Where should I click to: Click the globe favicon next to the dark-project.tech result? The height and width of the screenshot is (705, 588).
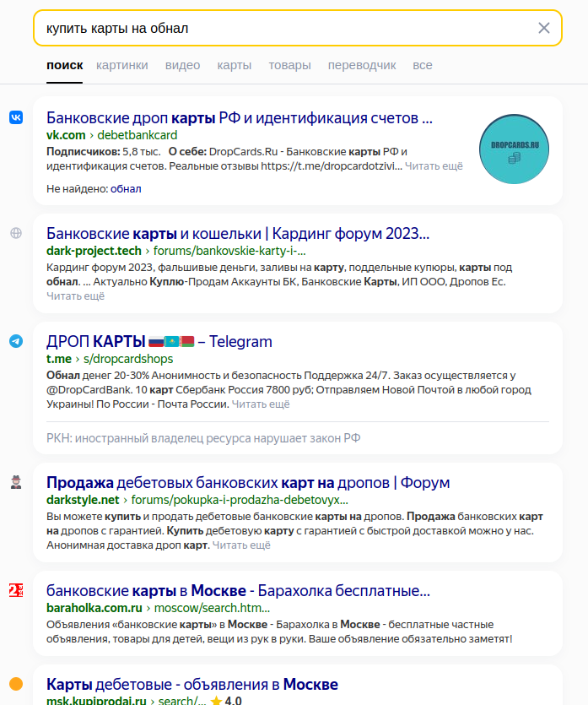pos(16,233)
